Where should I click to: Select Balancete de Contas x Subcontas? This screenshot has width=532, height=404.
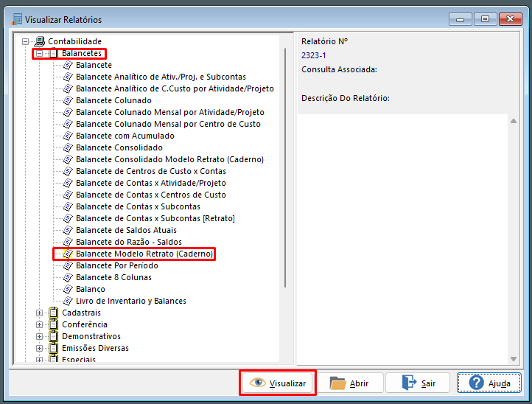tap(138, 206)
